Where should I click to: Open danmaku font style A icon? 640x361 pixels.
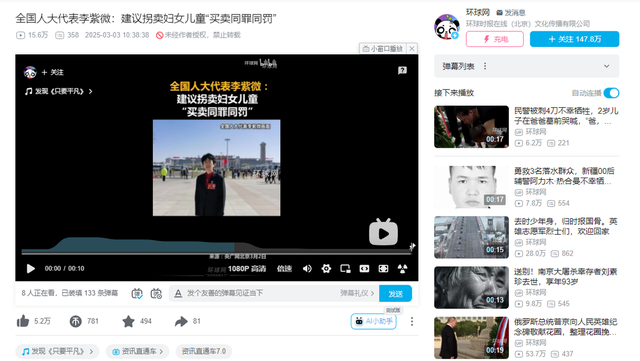(x=178, y=294)
